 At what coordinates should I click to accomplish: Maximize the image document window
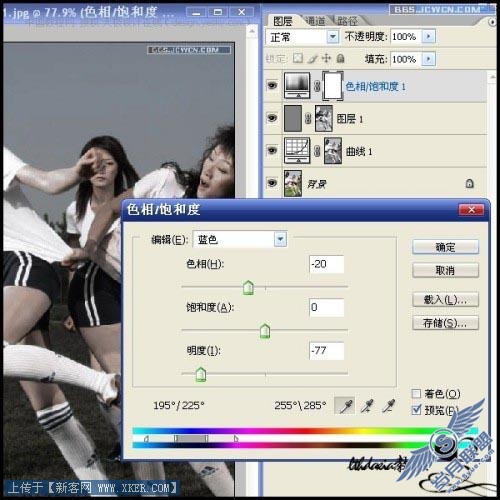[218, 13]
